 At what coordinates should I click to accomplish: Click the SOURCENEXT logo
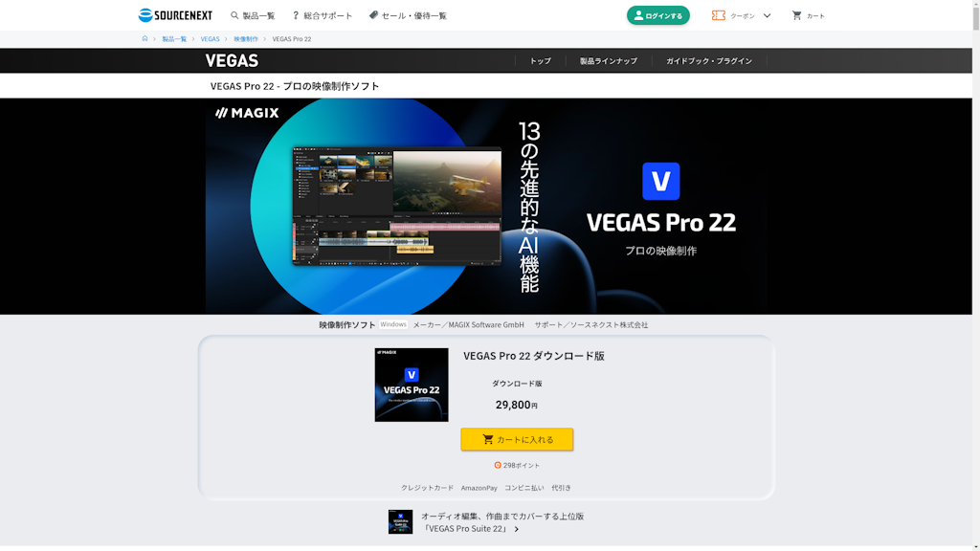coord(175,15)
